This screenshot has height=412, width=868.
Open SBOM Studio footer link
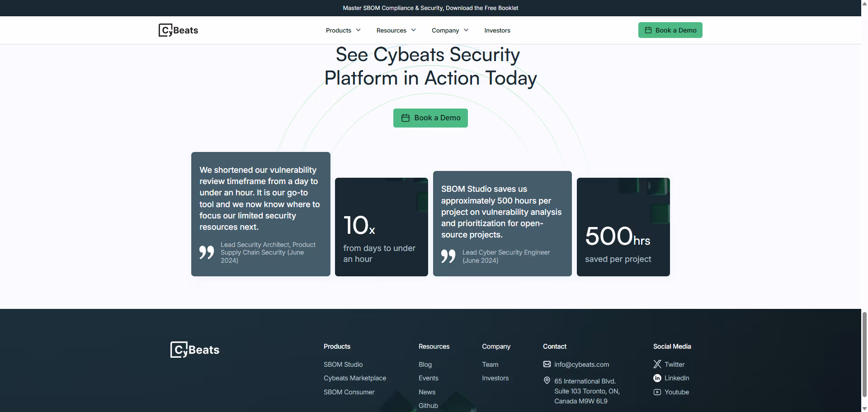tap(343, 365)
